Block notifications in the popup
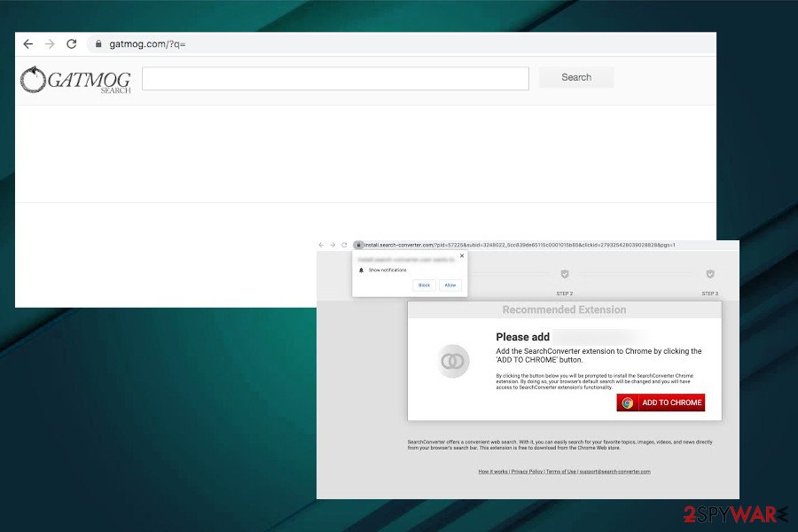The height and width of the screenshot is (532, 798). pos(425,286)
